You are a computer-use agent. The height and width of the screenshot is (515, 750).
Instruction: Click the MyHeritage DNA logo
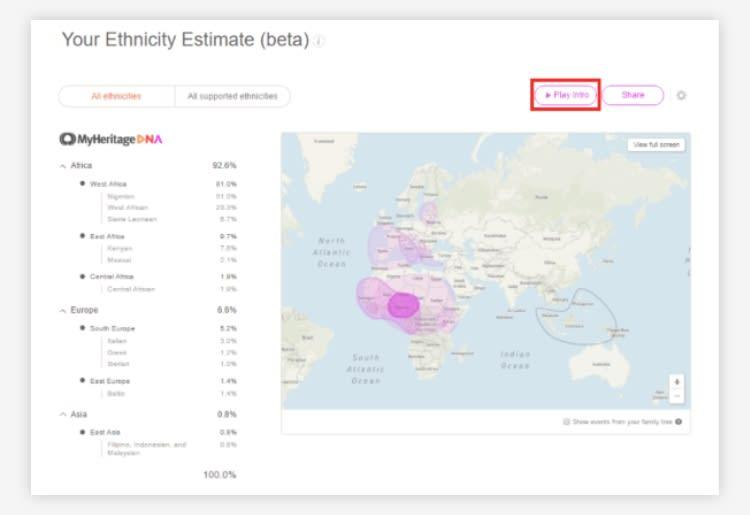[x=111, y=139]
